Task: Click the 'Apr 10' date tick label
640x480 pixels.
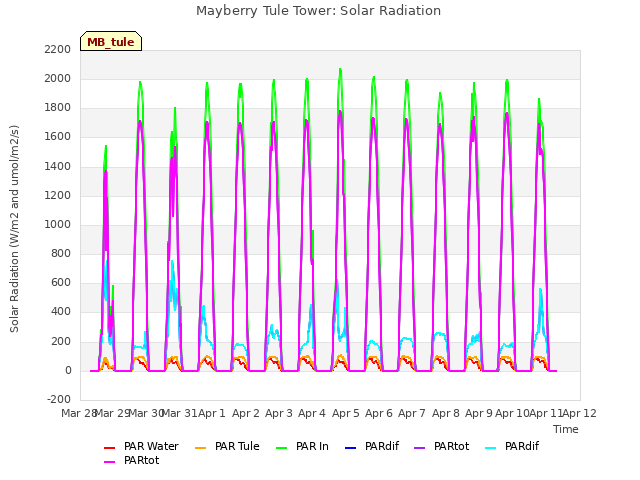Action: [512, 413]
